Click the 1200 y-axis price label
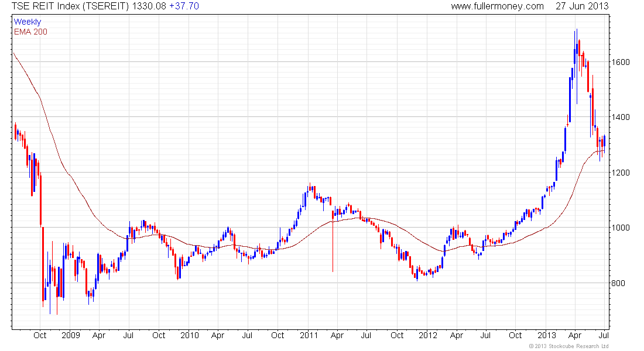 click(x=621, y=173)
